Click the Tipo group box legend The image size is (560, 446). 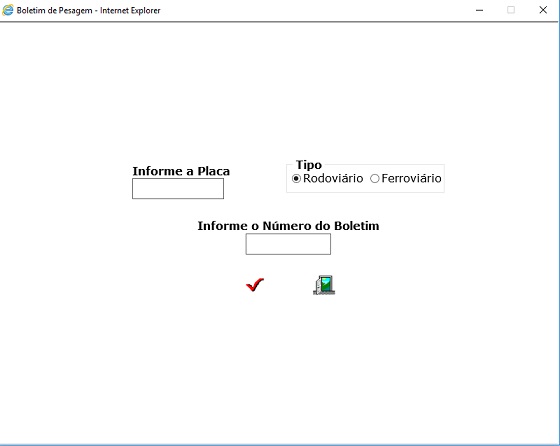309,165
